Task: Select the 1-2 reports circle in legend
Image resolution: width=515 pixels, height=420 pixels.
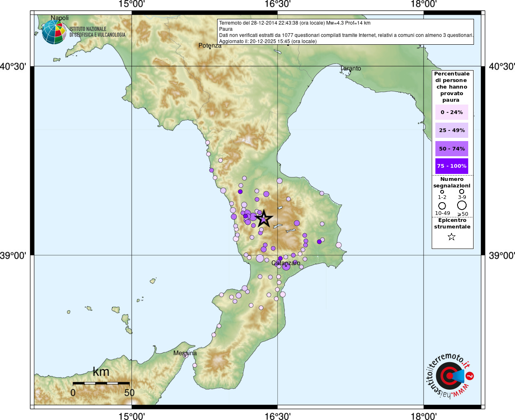Action: [442, 192]
